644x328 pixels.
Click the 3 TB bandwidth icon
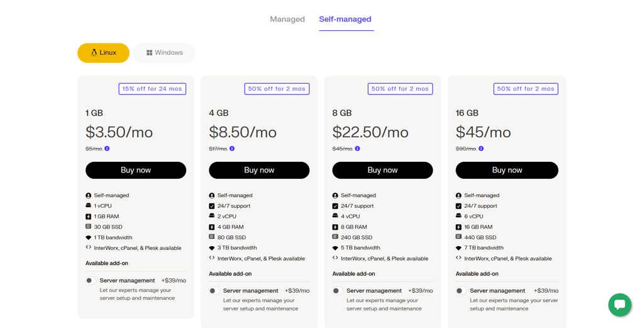click(x=211, y=248)
